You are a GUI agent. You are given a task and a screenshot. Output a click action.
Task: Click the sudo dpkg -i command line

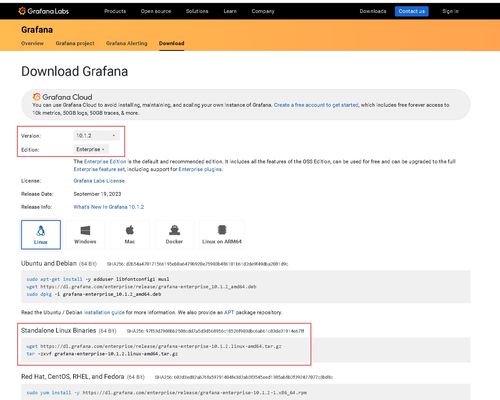pyautogui.click(x=94, y=294)
